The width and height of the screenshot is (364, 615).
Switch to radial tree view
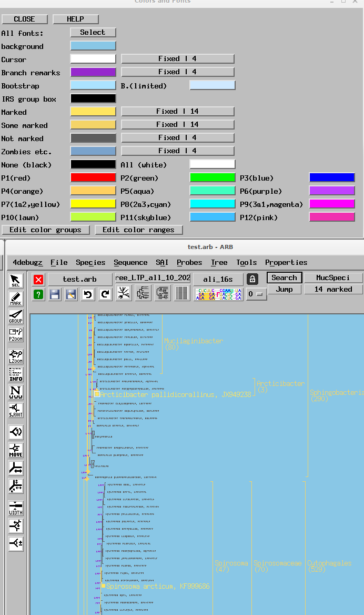point(124,293)
